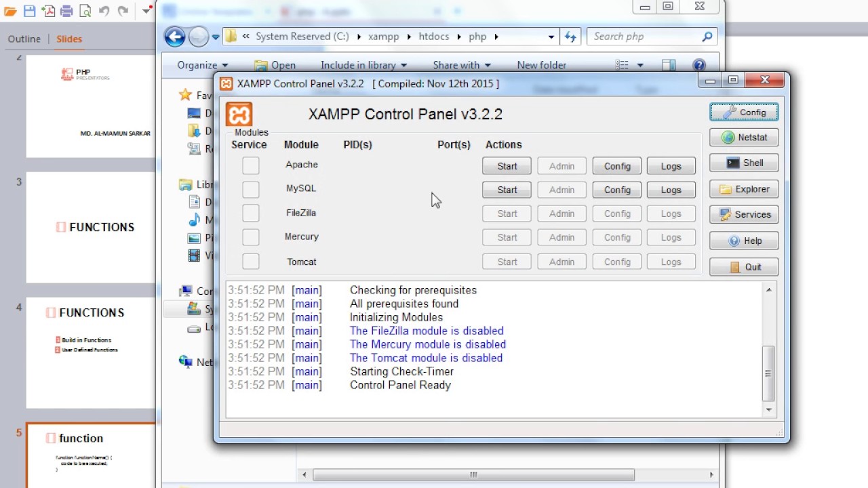Select slide 3 FUNCTIONS thumbnail
868x488 pixels.
click(x=91, y=227)
